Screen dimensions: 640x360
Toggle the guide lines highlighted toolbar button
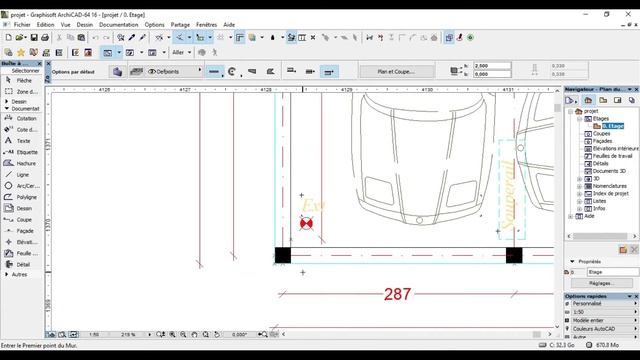tap(180, 38)
